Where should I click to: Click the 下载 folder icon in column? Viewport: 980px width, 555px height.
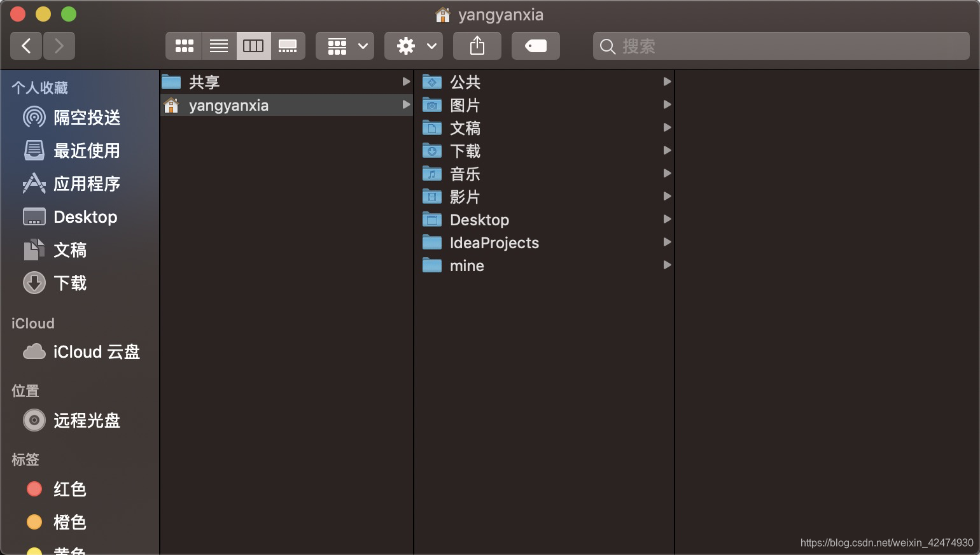(x=432, y=150)
